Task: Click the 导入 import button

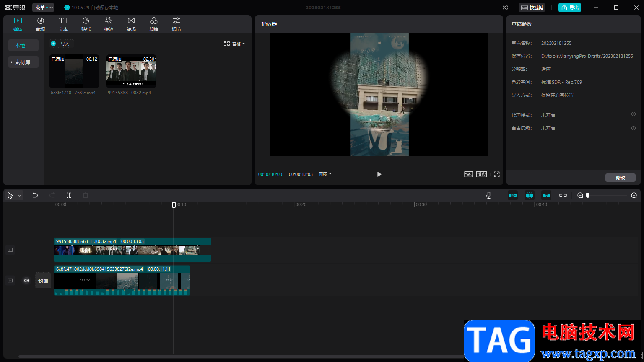Action: [61, 44]
